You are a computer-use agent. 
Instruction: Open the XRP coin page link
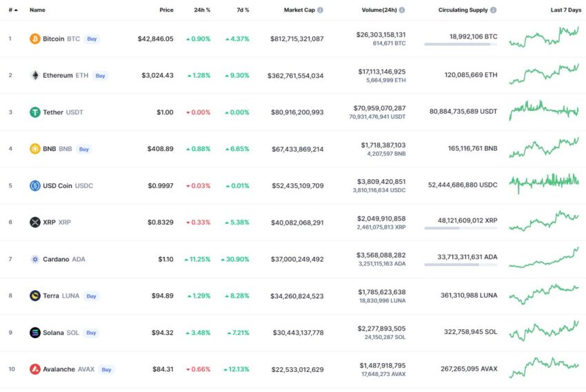coord(57,222)
